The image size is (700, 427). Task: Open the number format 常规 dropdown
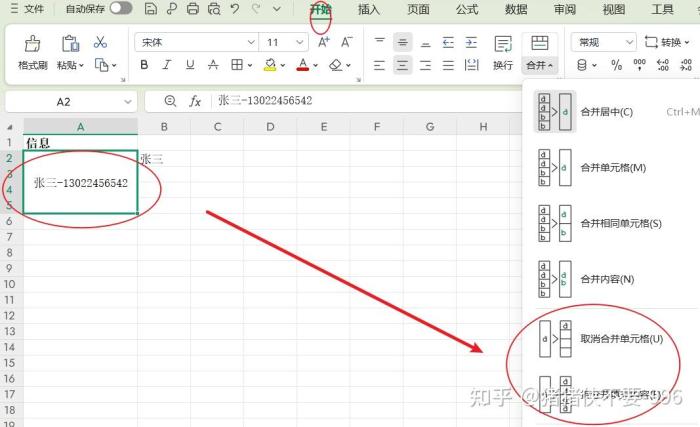click(629, 42)
